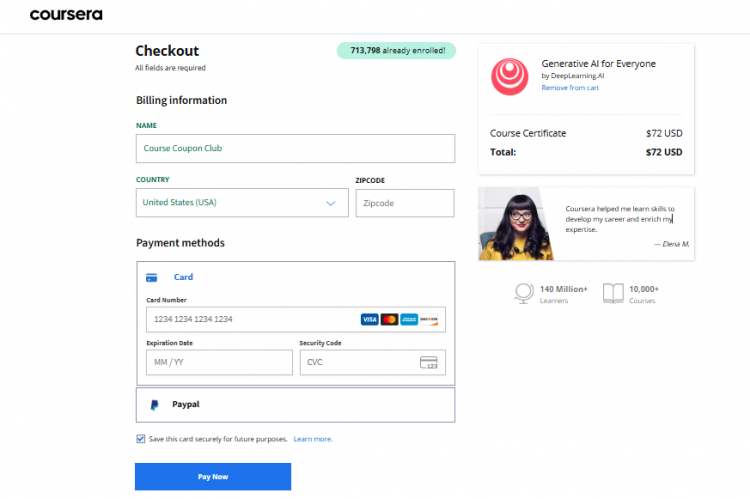This screenshot has height=499, width=750.
Task: Click the Mastercard icon
Action: click(x=389, y=319)
